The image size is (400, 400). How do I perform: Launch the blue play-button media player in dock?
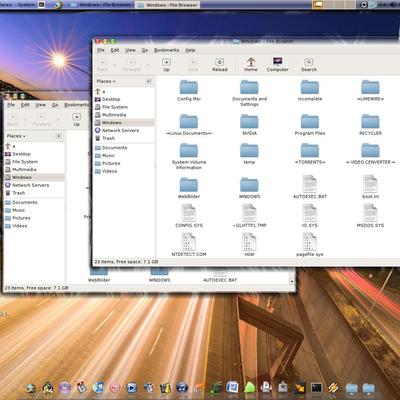click(x=132, y=388)
